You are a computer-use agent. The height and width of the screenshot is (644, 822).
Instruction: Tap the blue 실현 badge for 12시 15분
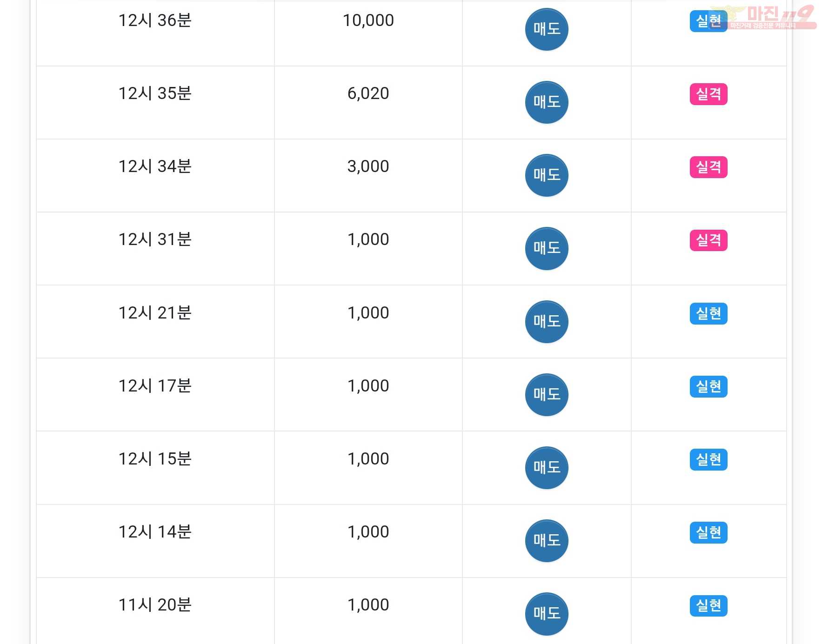[x=708, y=459]
